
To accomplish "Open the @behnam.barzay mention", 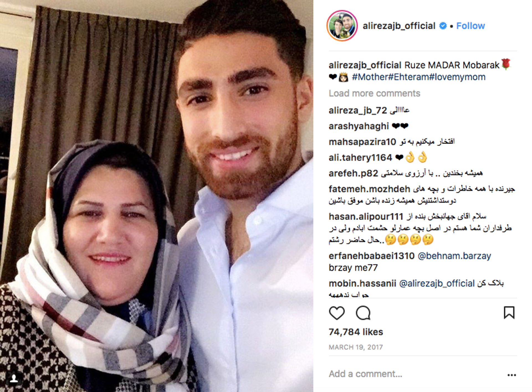I will [454, 256].
